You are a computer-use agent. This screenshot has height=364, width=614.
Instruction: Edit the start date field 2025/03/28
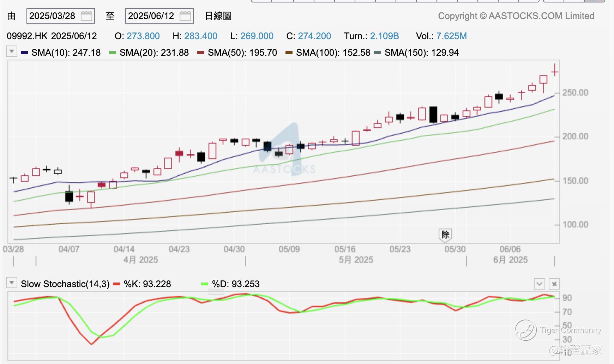point(61,16)
